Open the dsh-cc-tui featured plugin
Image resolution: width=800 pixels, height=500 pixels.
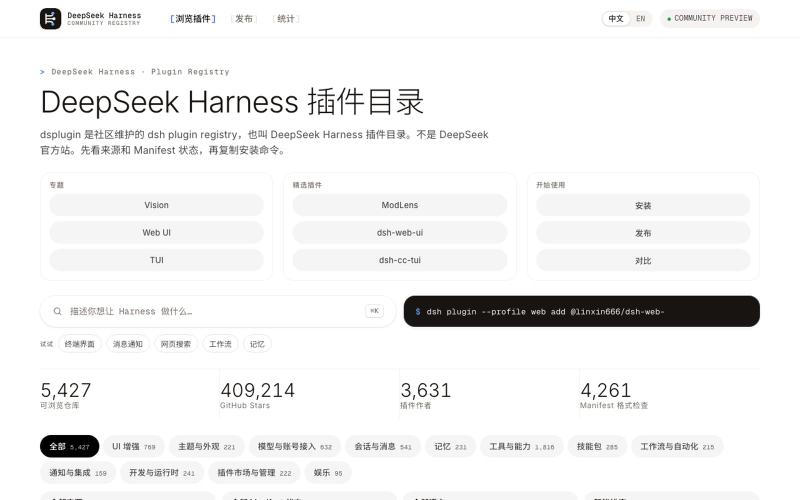(x=400, y=260)
